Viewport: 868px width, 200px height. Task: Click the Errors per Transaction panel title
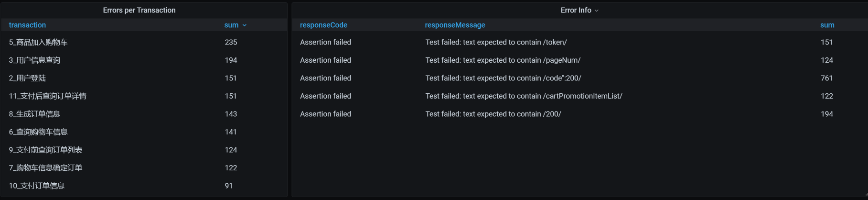[139, 10]
